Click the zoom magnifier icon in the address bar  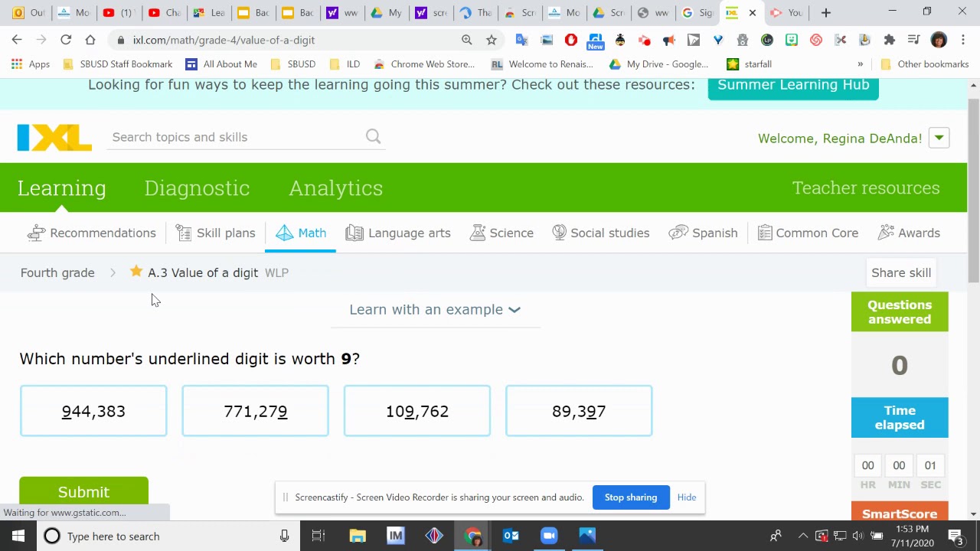click(467, 40)
